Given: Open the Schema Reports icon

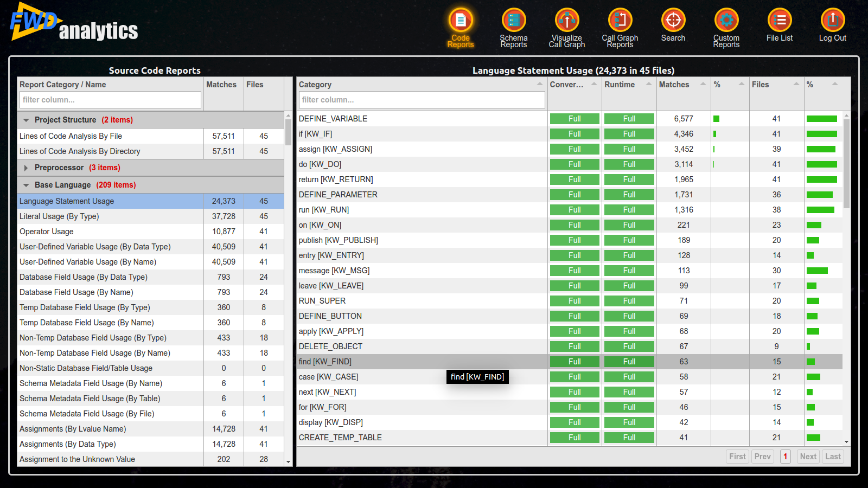Looking at the screenshot, I should 514,20.
